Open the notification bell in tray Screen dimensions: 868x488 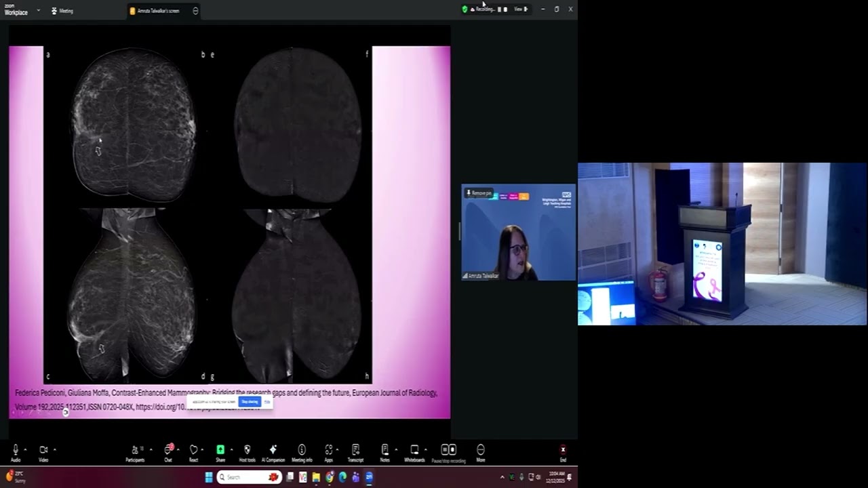570,477
